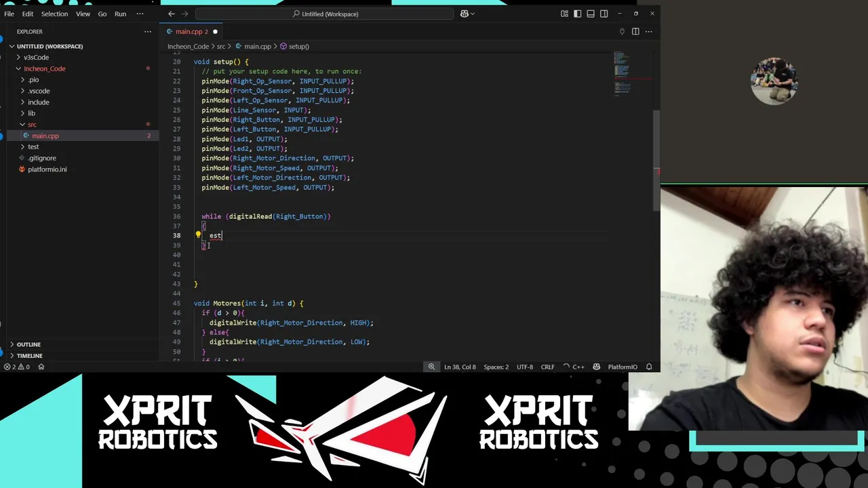This screenshot has height=488, width=868.
Task: Open the Copilot dropdown arrow
Action: point(473,14)
